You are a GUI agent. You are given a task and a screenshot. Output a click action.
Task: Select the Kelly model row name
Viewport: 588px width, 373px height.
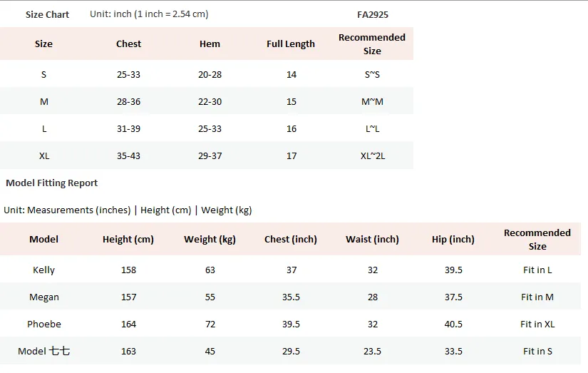pos(44,270)
